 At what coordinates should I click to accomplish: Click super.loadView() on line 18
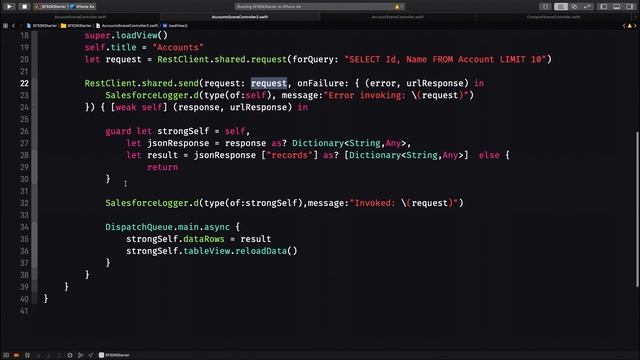click(x=126, y=36)
